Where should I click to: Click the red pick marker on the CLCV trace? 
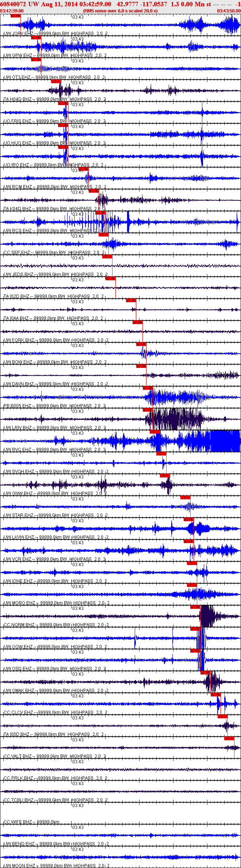pos(215,695)
